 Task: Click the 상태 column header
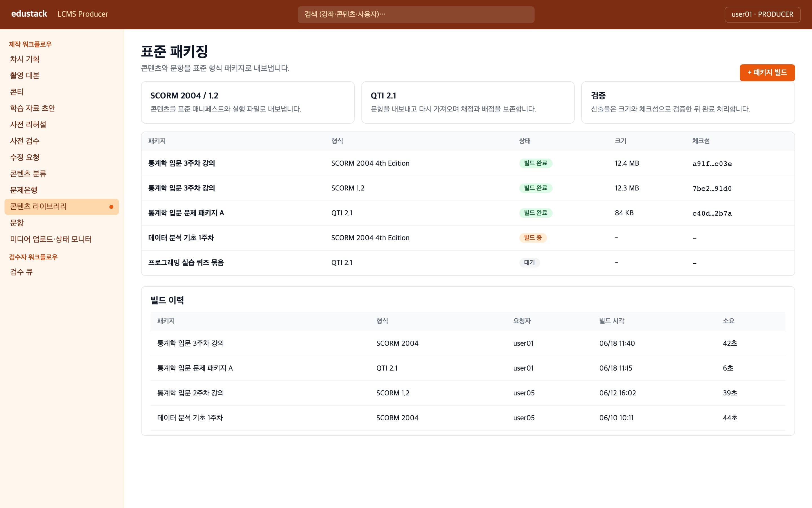pos(525,141)
